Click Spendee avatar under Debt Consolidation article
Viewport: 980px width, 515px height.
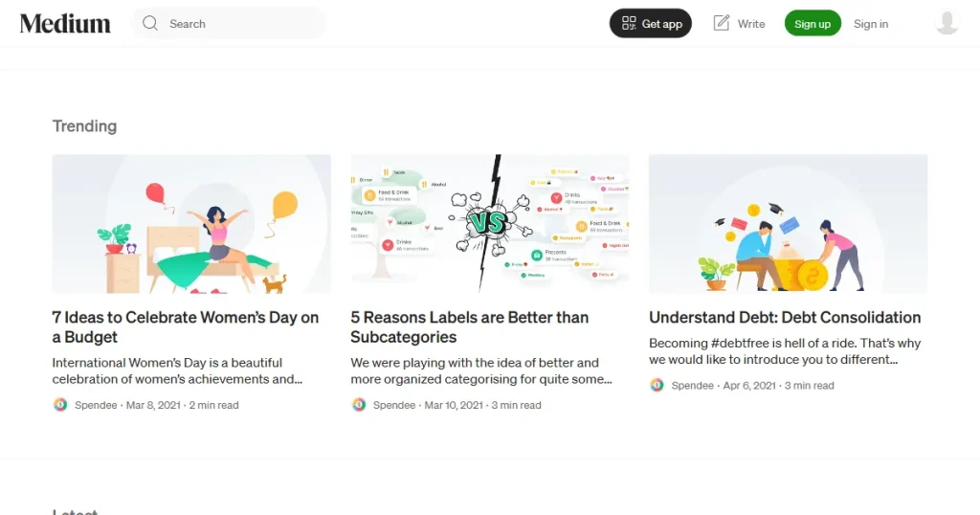point(657,385)
